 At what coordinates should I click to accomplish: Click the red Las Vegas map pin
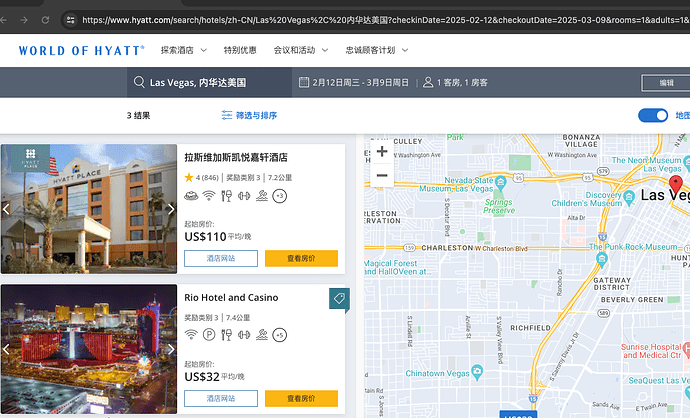(676, 185)
